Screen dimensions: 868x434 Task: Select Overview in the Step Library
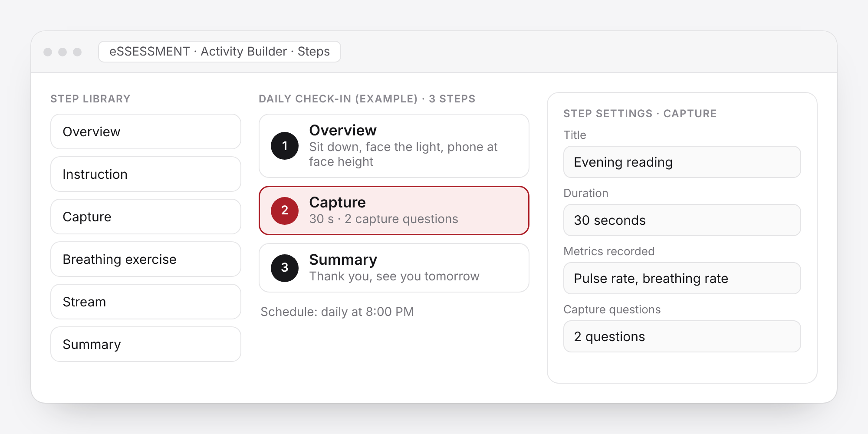(146, 132)
